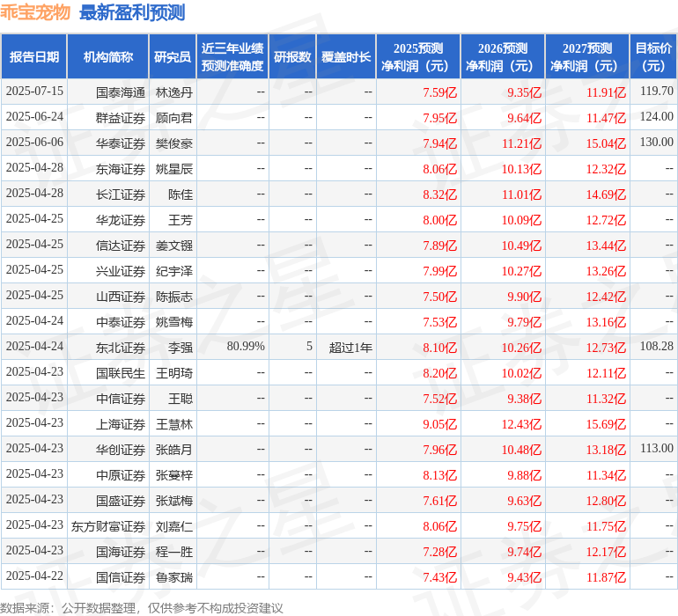Viewport: 678px width, 616px height.
Task: Click analyst name 王明琦
Action: pyautogui.click(x=173, y=373)
